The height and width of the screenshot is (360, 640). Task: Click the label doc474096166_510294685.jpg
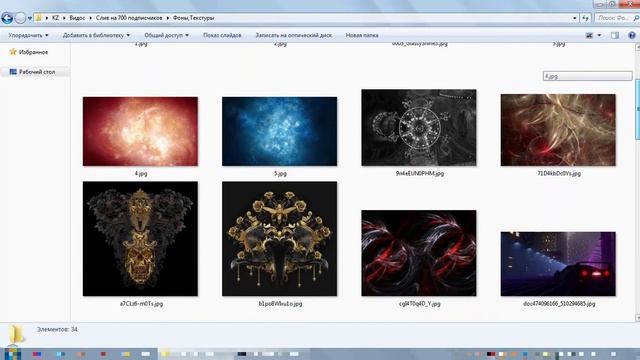pyautogui.click(x=559, y=304)
